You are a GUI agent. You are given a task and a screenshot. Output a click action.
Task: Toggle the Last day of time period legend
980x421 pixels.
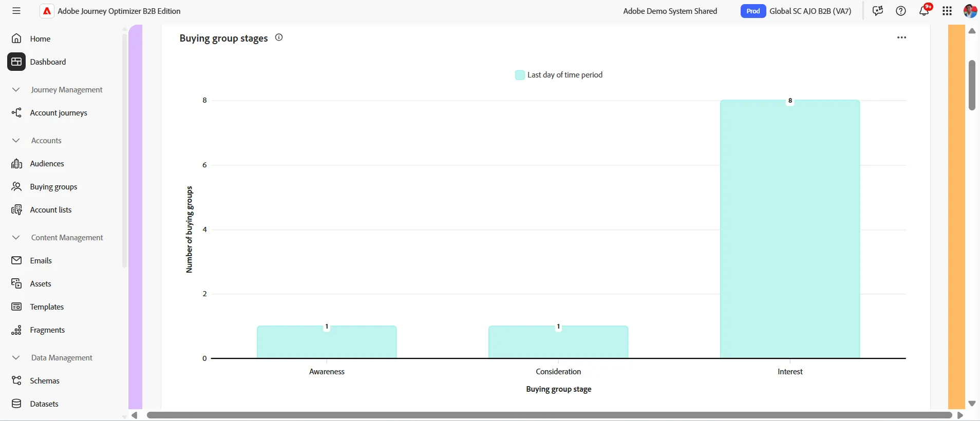559,75
